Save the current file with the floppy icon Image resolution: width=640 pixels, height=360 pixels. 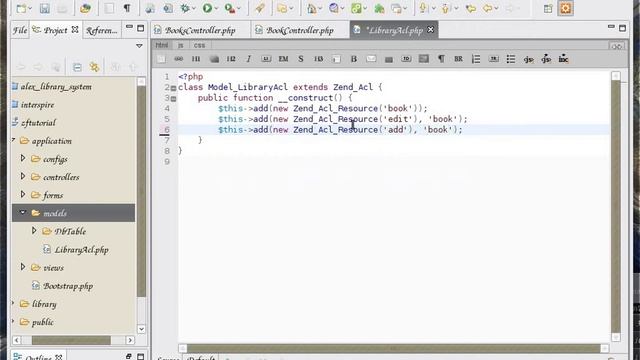44,8
